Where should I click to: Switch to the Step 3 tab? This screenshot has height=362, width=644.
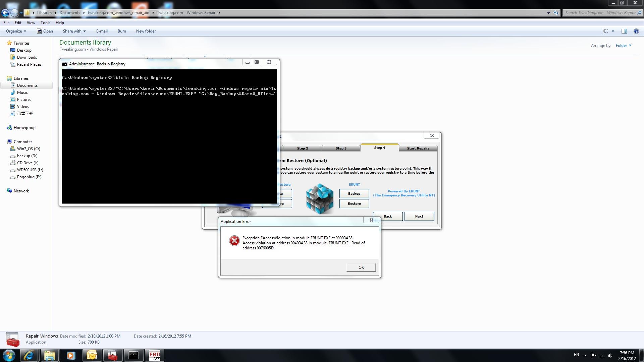[341, 148]
